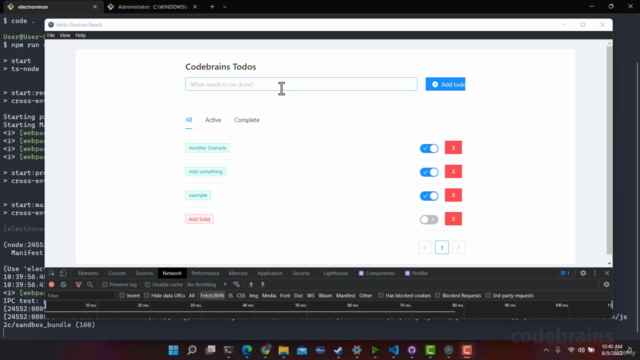
Task: Click the What needs to be done input
Action: [301, 84]
